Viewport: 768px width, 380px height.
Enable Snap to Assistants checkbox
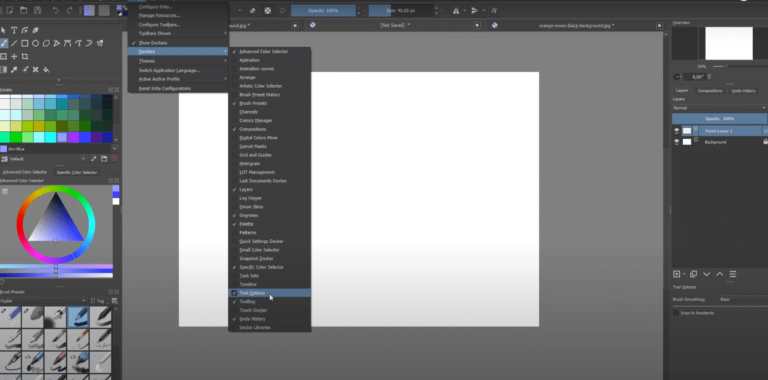pyautogui.click(x=676, y=312)
